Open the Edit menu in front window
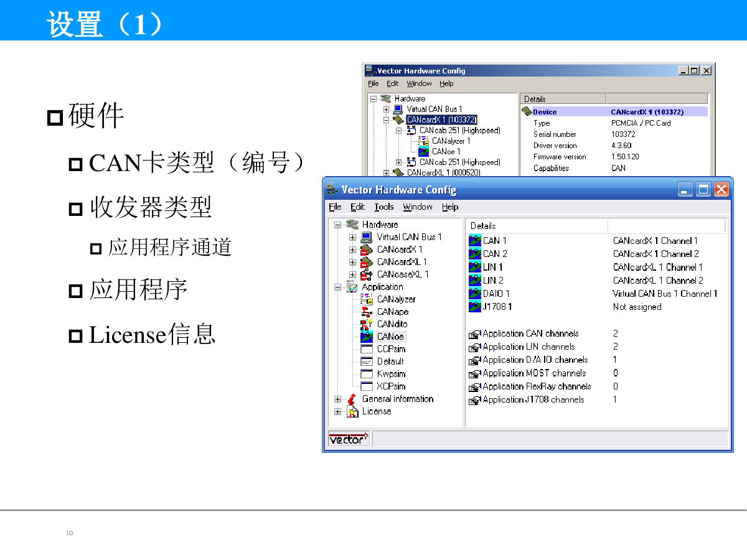Viewport: 747px width, 560px height. [x=357, y=207]
